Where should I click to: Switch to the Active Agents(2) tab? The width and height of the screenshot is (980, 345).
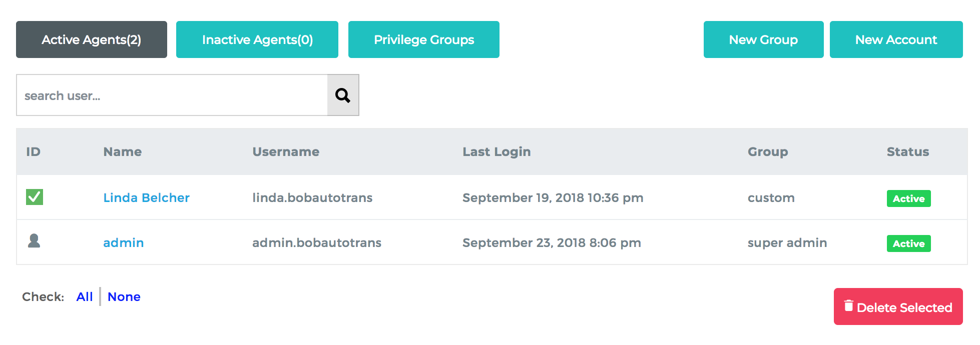[92, 39]
